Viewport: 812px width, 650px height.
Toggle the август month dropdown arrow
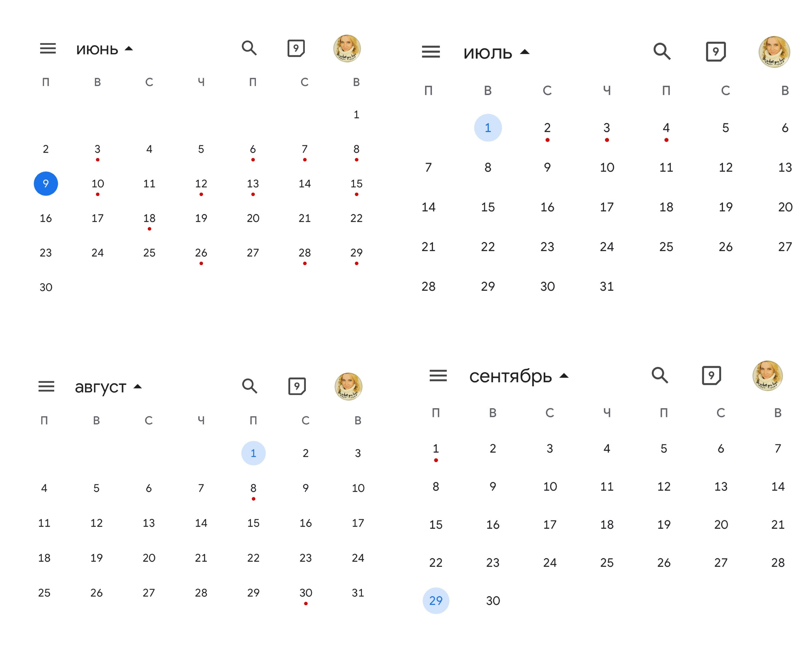pos(138,387)
